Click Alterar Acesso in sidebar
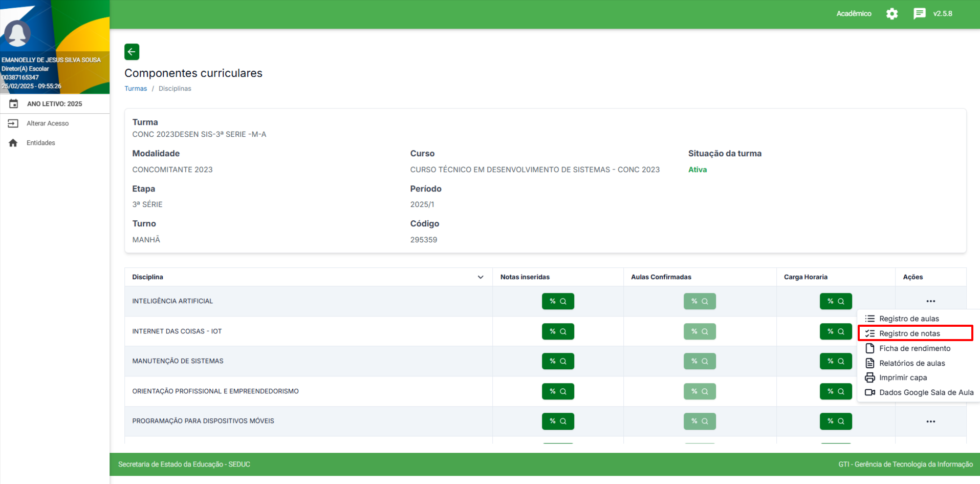980x484 pixels. [47, 123]
